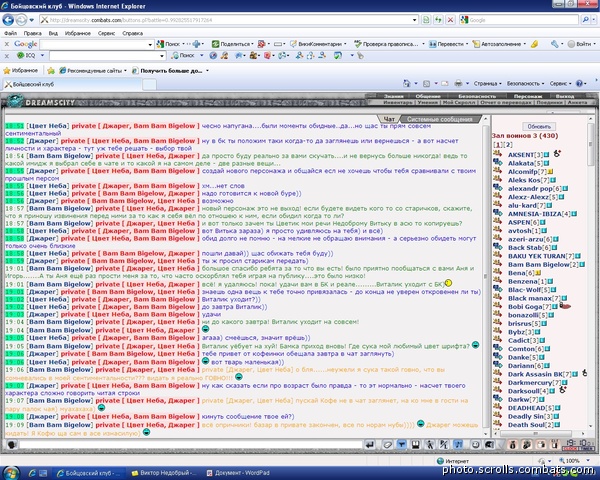Screen dimensions: 600x480
Task: Click the printer icon in command bar
Action: point(458,83)
